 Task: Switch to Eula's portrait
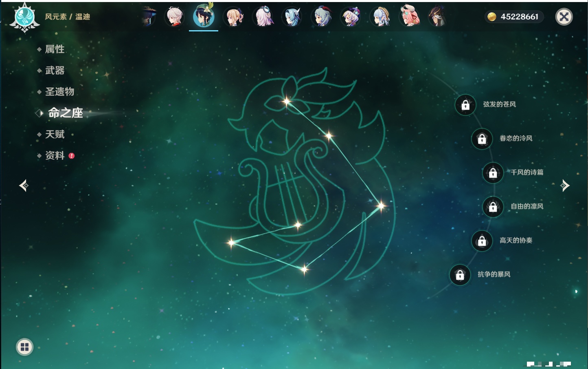pyautogui.click(x=292, y=17)
